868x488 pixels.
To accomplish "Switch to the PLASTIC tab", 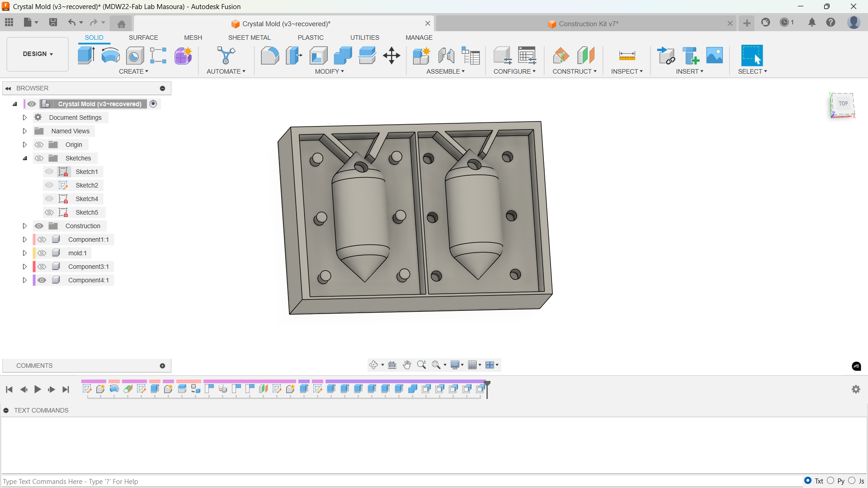I will tap(311, 38).
